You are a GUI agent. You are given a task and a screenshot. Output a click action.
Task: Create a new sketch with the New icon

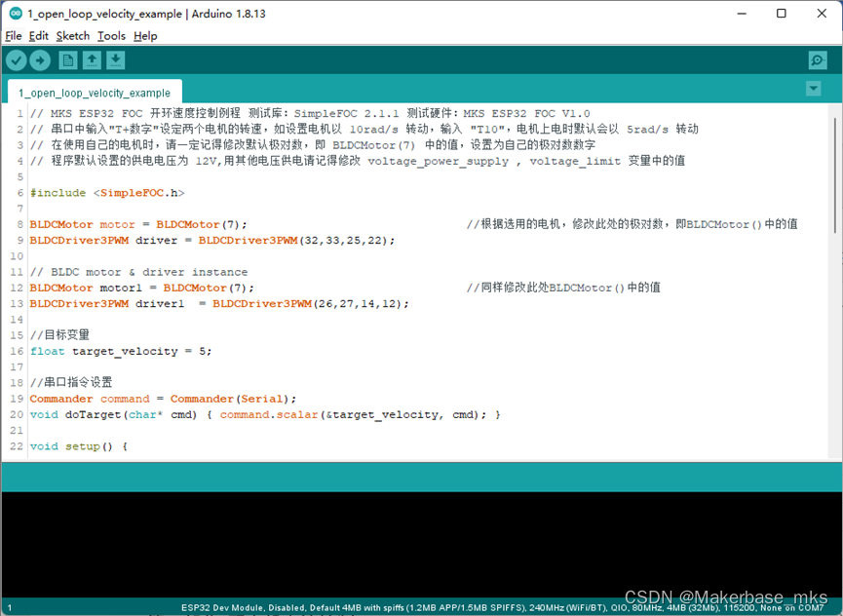tap(68, 60)
